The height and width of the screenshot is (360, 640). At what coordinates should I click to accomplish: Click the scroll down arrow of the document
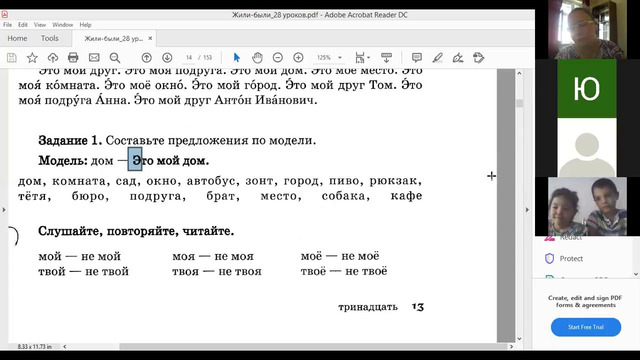pos(519,339)
